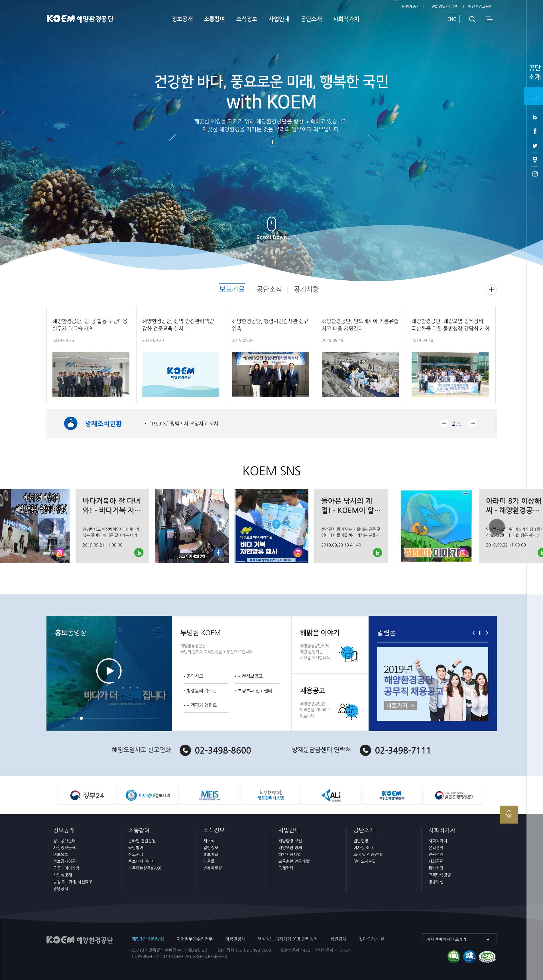
Task: Open the 정보공개 main menu item
Action: tap(182, 19)
